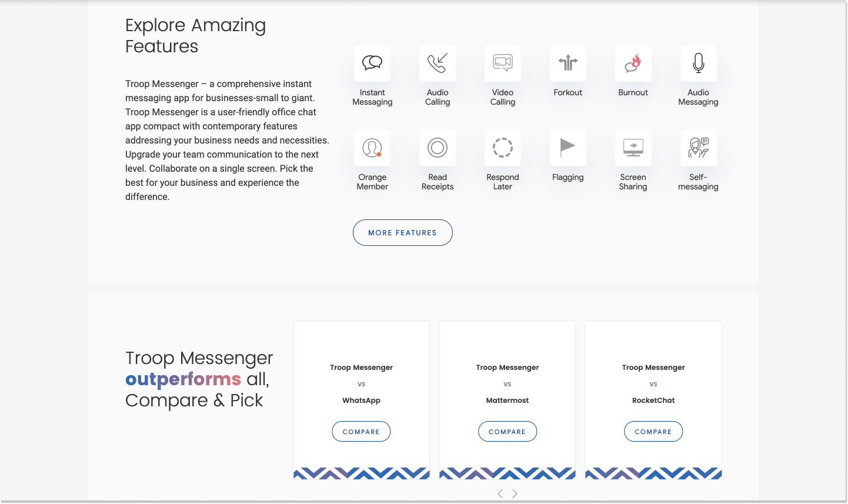Compare Troop Messenger vs Mattermost
Viewport: 848px width, 504px height.
coord(508,432)
